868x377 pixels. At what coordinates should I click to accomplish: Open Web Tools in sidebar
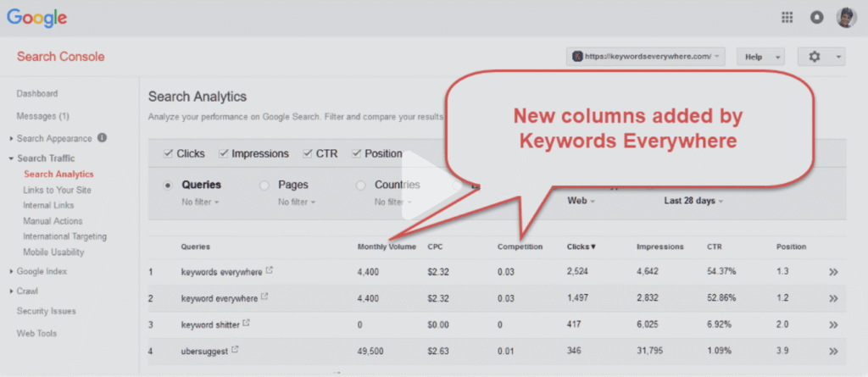[x=36, y=333]
